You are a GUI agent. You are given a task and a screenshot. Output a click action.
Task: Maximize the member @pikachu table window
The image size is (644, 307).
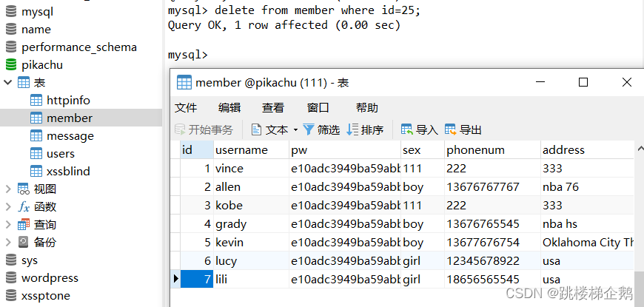[x=583, y=82]
